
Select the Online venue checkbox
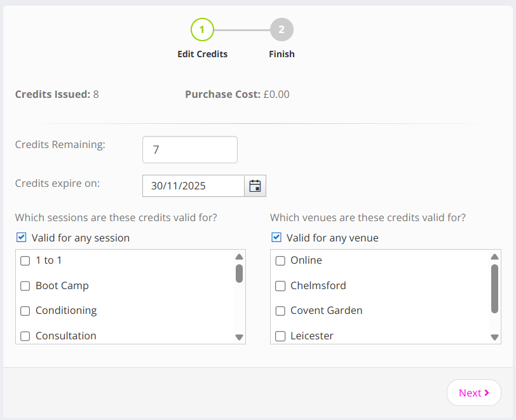(x=280, y=261)
